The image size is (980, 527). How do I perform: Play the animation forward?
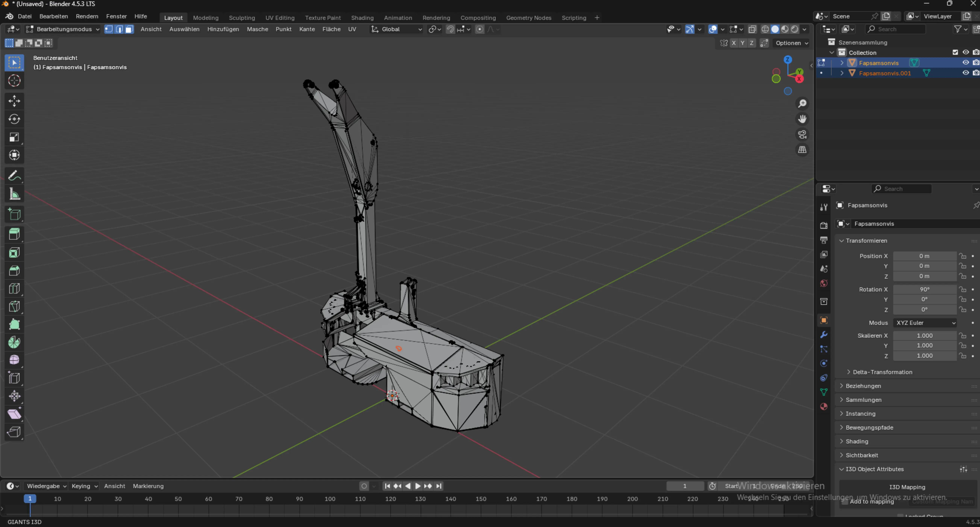click(x=418, y=486)
